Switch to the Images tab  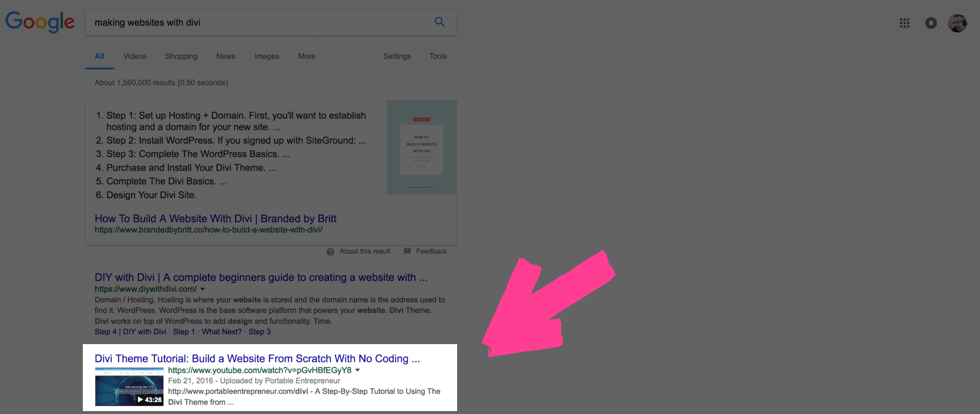click(266, 56)
